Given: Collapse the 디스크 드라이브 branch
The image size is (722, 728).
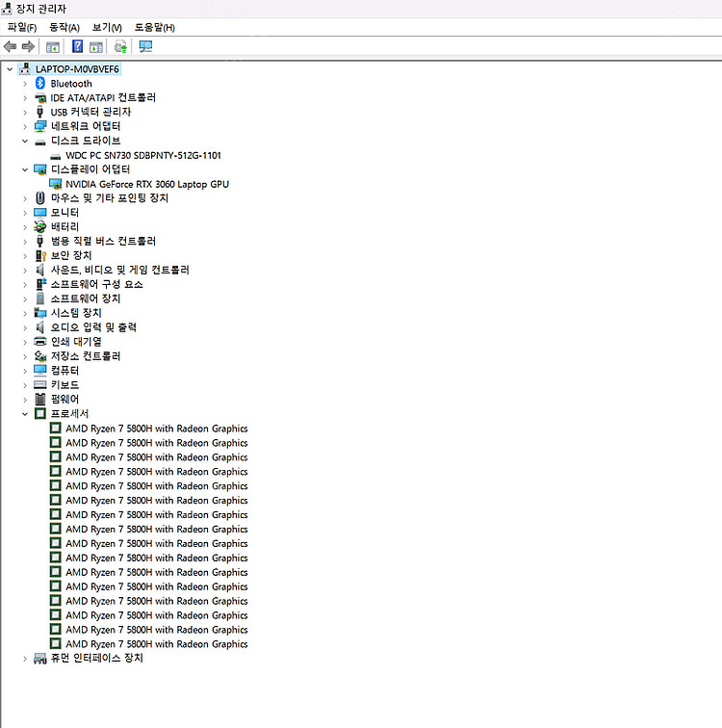Looking at the screenshot, I should point(25,141).
